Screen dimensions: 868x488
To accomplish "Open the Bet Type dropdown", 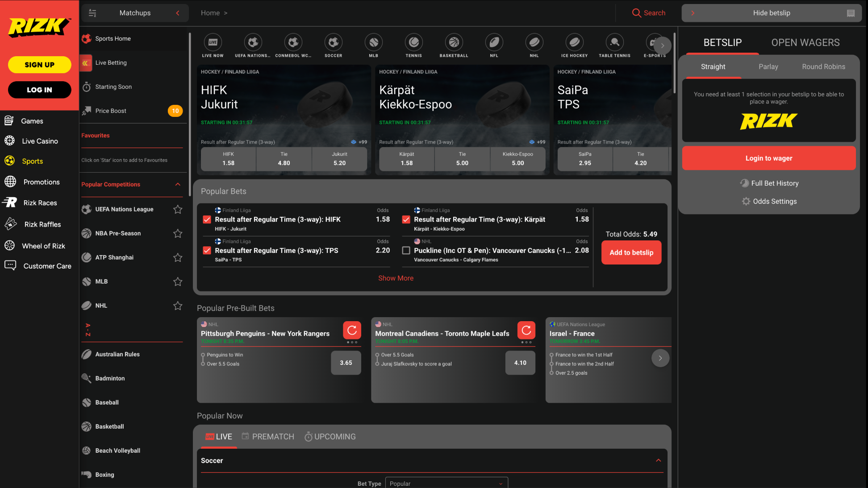I will [446, 483].
